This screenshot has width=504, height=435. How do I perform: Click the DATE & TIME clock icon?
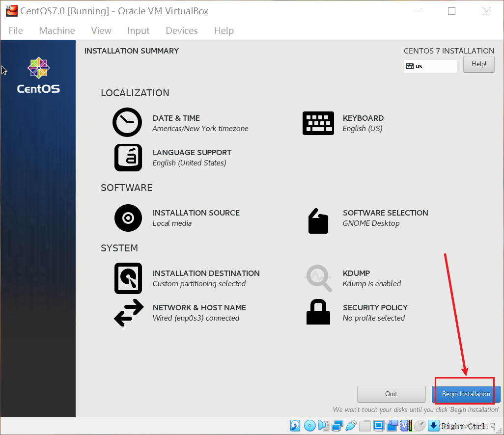point(127,122)
